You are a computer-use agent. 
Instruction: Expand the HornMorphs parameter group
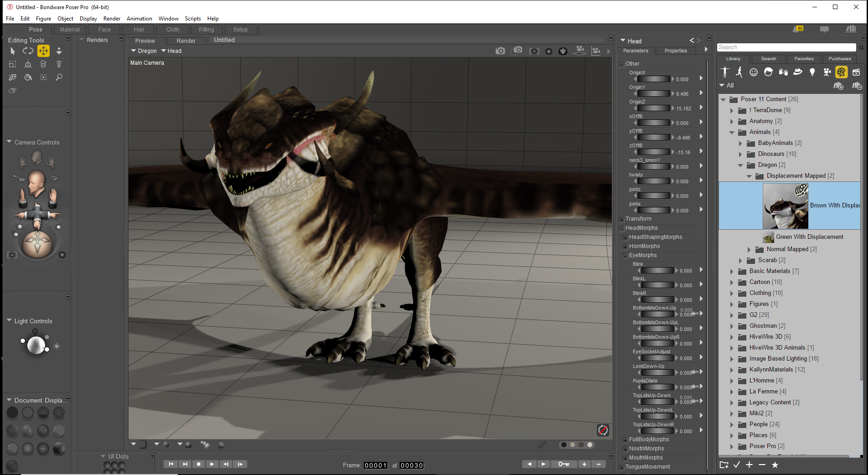point(625,247)
